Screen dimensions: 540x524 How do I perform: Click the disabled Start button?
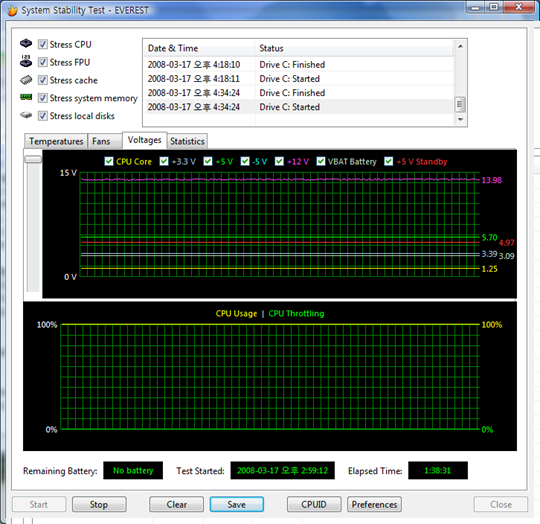[39, 504]
